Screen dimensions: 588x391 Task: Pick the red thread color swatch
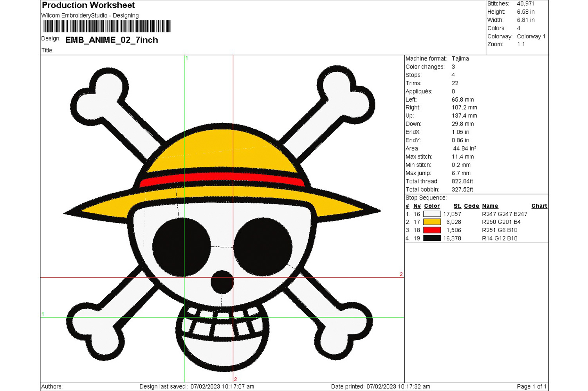[432, 230]
